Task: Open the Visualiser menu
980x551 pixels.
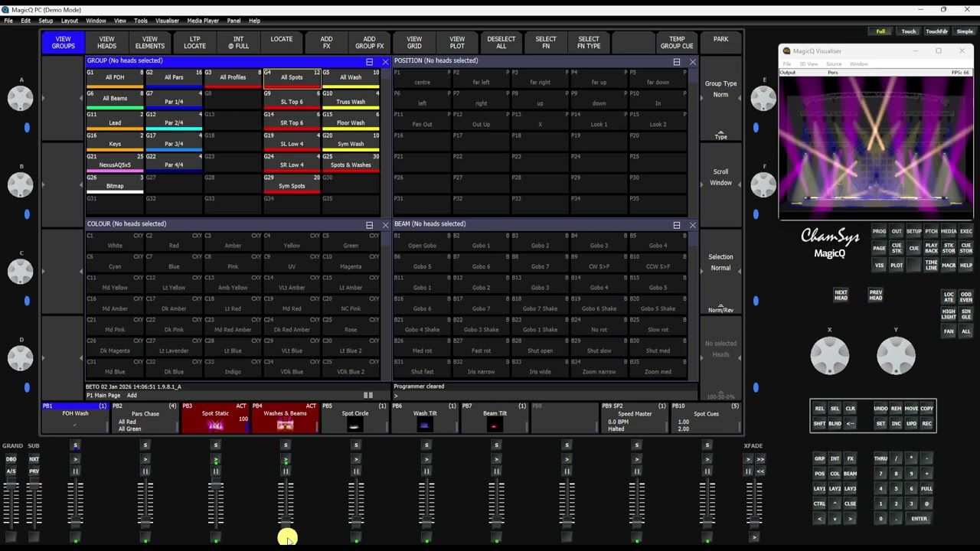Action: (x=167, y=21)
